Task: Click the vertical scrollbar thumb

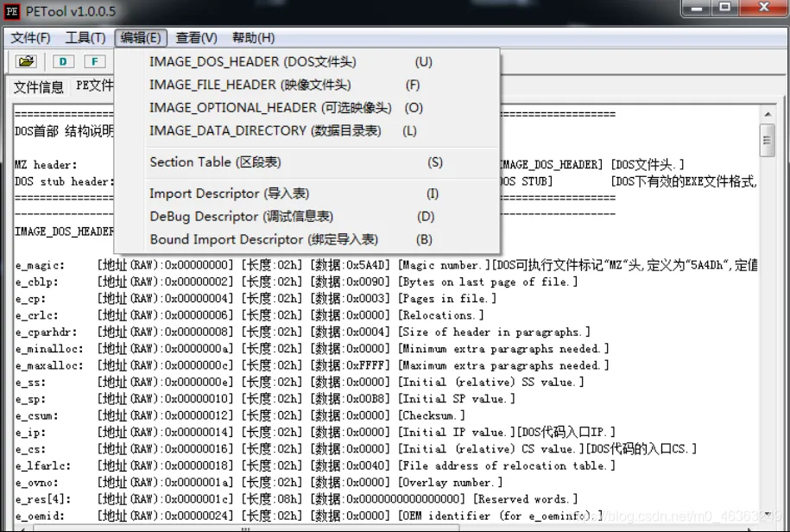Action: click(768, 141)
